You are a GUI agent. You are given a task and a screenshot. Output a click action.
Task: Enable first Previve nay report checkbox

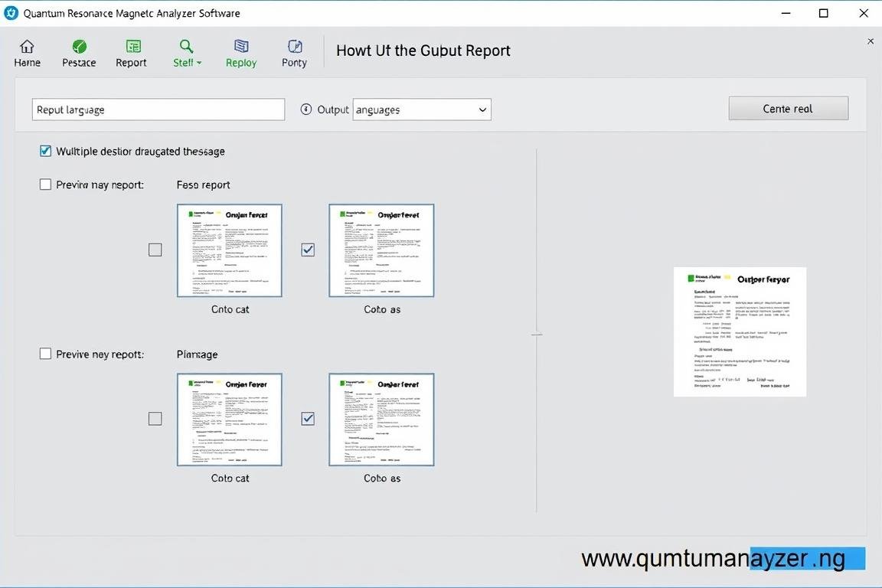[x=45, y=185]
